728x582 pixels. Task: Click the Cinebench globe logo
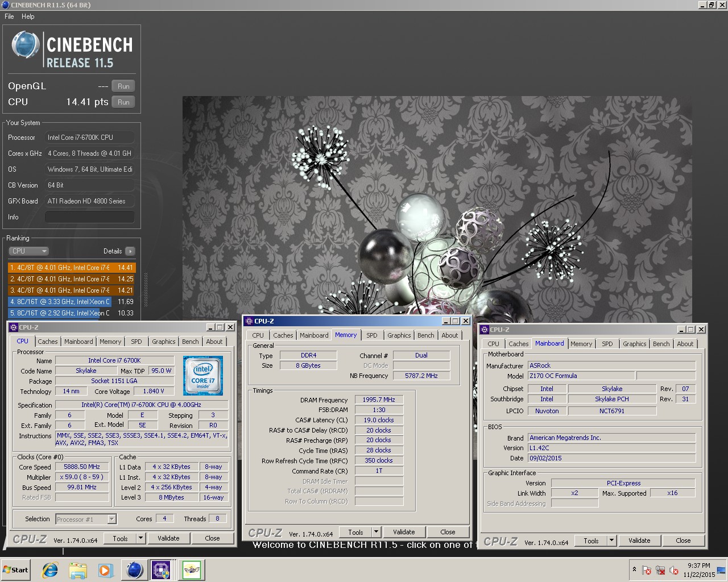pyautogui.click(x=26, y=45)
